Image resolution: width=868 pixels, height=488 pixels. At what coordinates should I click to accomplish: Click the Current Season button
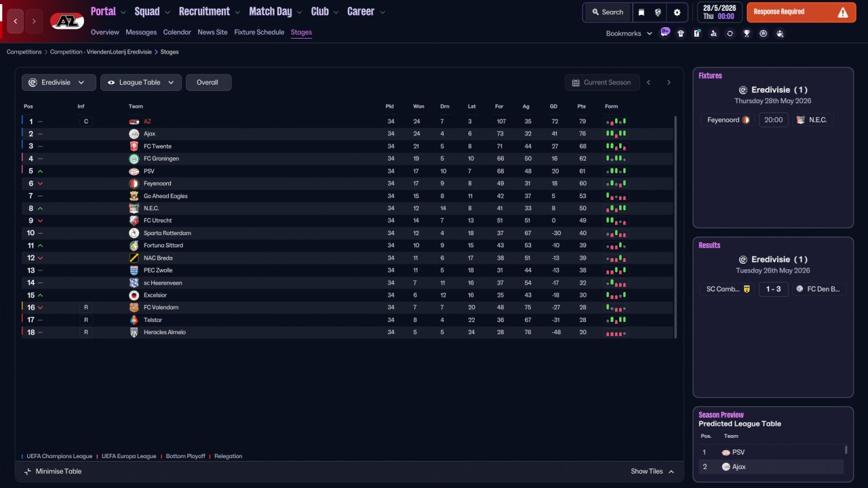(x=602, y=83)
